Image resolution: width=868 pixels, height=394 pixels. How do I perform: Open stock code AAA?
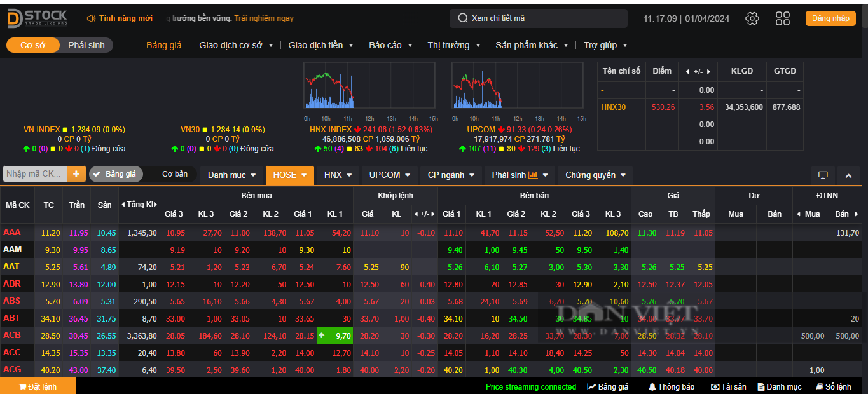click(x=11, y=233)
